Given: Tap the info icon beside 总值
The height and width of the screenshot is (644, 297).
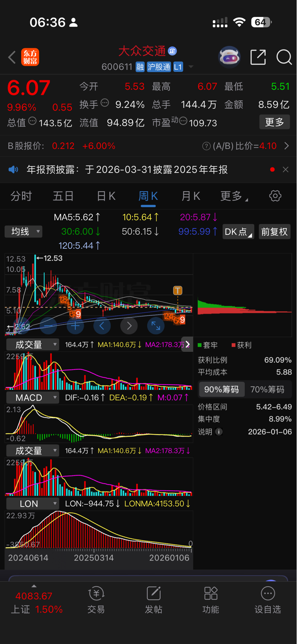Looking at the screenshot, I should pyautogui.click(x=32, y=121).
